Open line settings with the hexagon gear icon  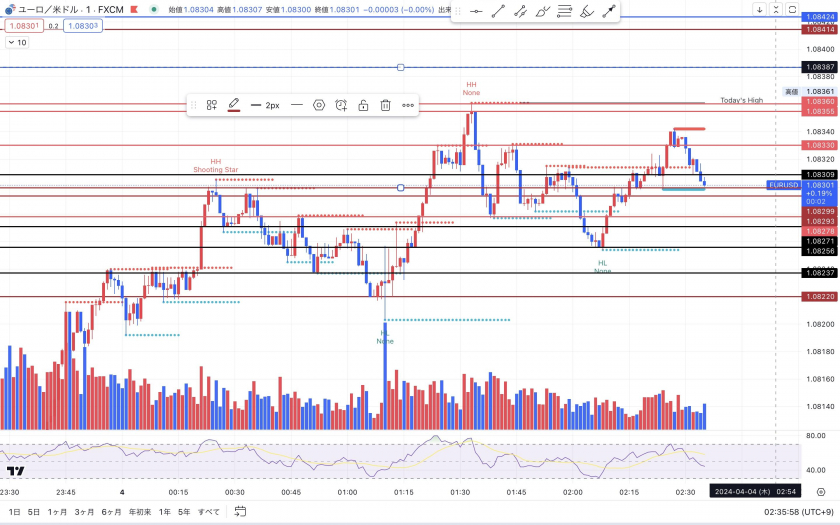pyautogui.click(x=319, y=105)
